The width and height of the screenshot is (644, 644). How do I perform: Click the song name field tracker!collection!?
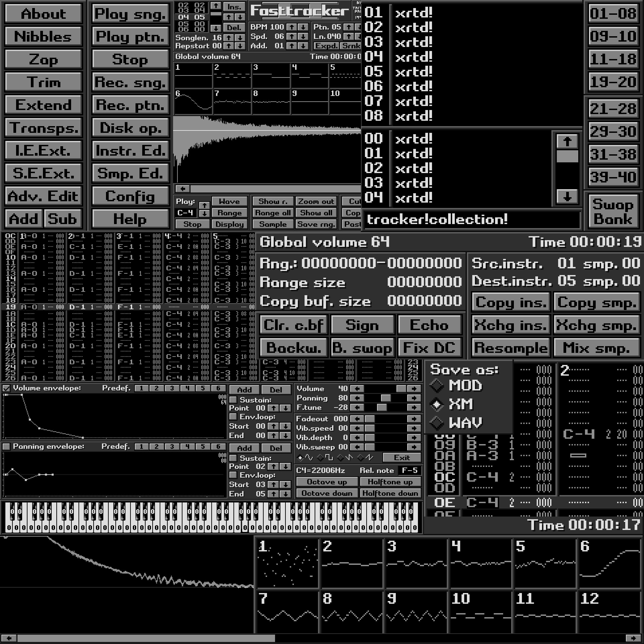point(472,220)
